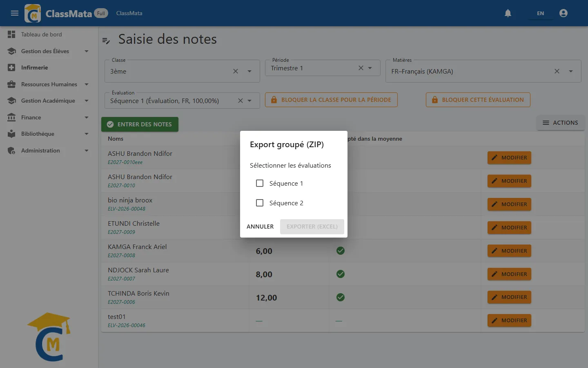Clear the Matières selection
The image size is (588, 368).
click(x=557, y=71)
